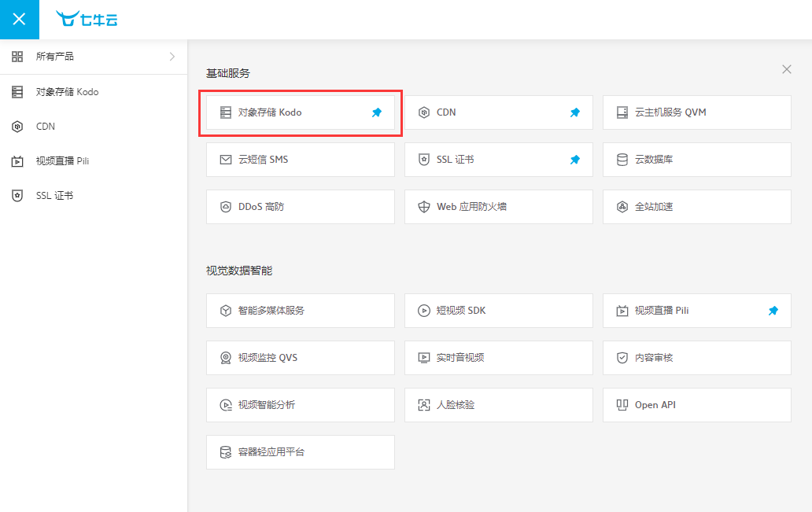
Task: Select DDoS 高防 text
Action: (261, 207)
